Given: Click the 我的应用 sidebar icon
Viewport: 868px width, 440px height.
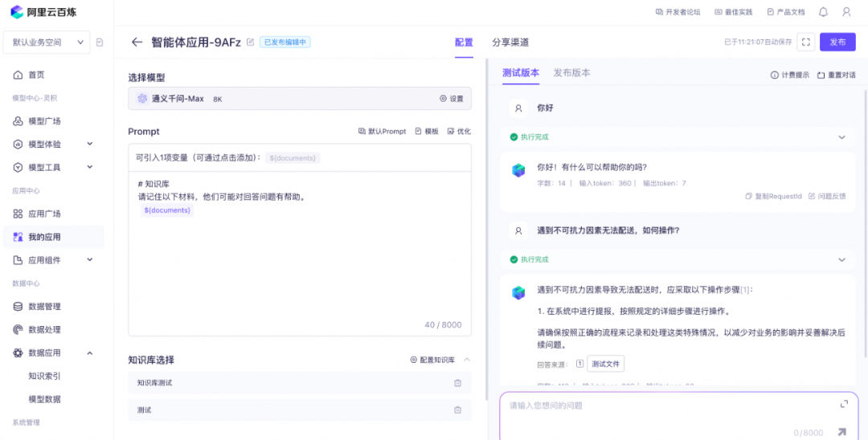Looking at the screenshot, I should (x=18, y=237).
